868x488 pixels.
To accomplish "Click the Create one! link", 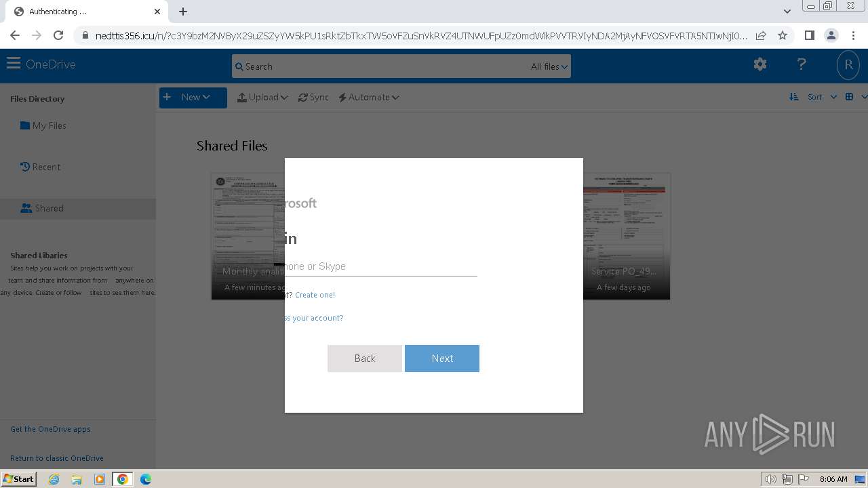I will (x=315, y=295).
